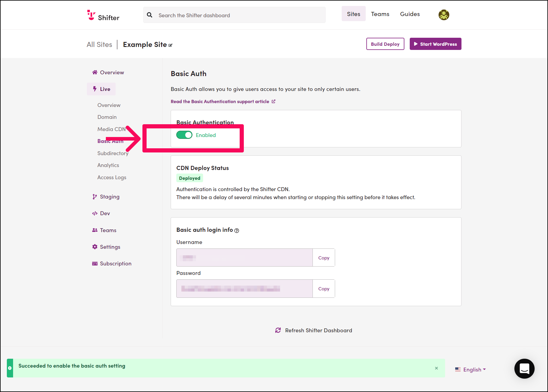The height and width of the screenshot is (392, 548).
Task: Open the Teams top navigation tab
Action: [x=380, y=14]
